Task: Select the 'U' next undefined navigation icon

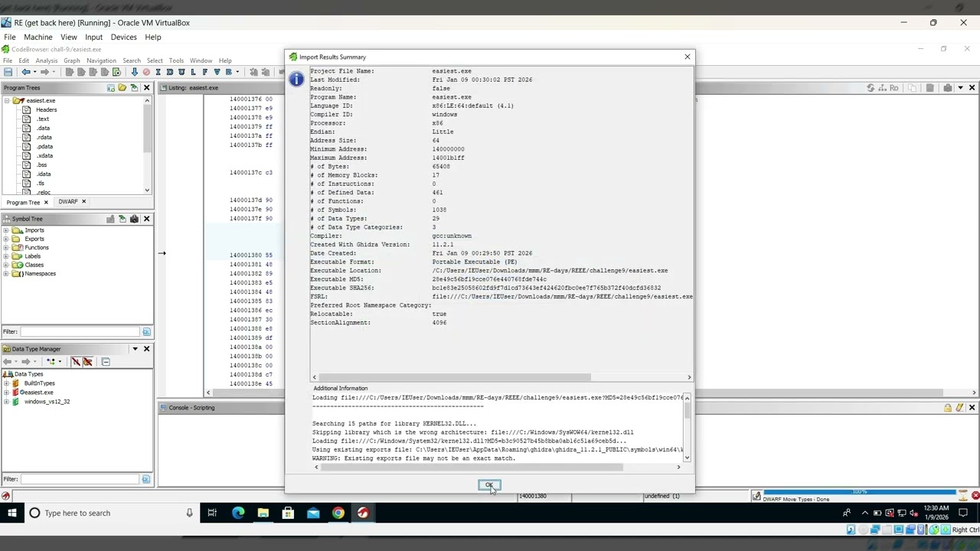Action: 181,72
